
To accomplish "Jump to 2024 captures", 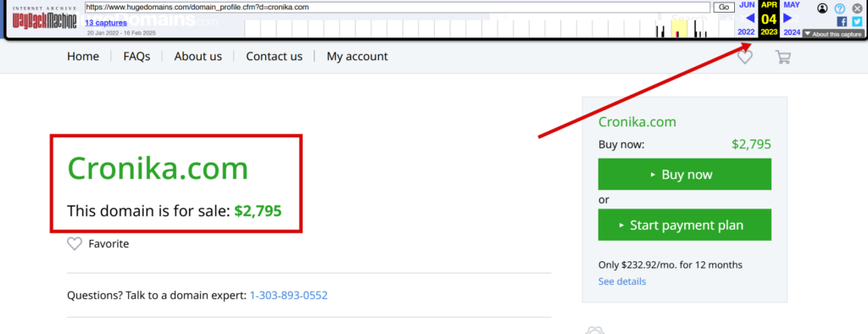I will [793, 32].
